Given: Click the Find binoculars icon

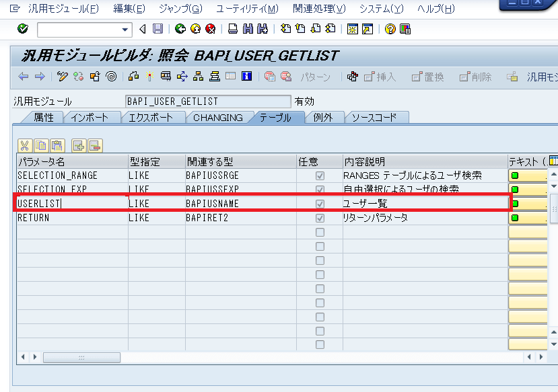Looking at the screenshot, I should pos(248,29).
